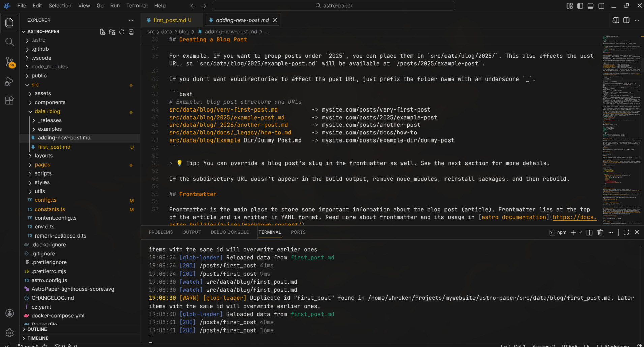Collapse all folders in the Explorer
The width and height of the screenshot is (644, 347).
131,32
